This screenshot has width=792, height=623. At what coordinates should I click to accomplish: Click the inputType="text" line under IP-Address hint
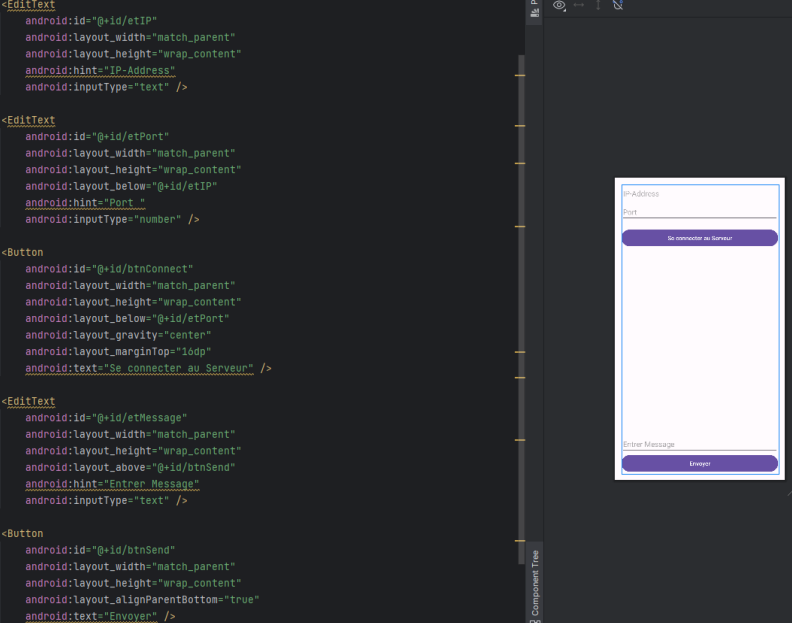tap(106, 87)
